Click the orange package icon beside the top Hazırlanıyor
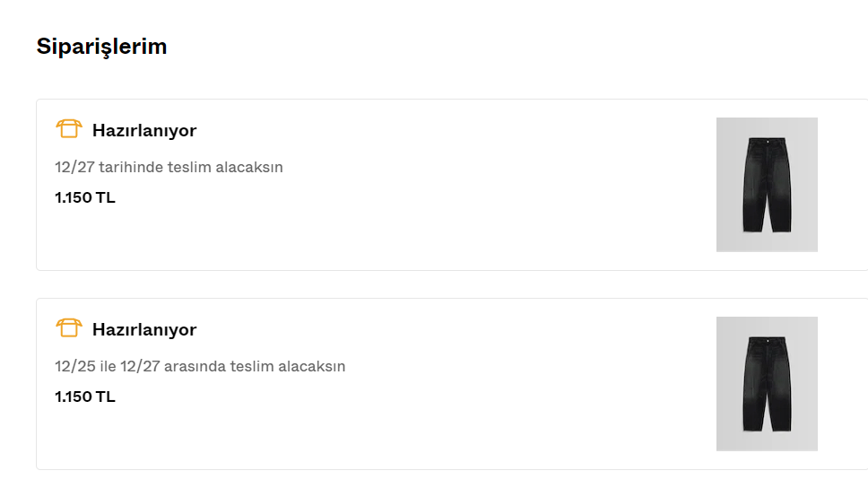Screen dimensions: 868x497 pos(68,129)
